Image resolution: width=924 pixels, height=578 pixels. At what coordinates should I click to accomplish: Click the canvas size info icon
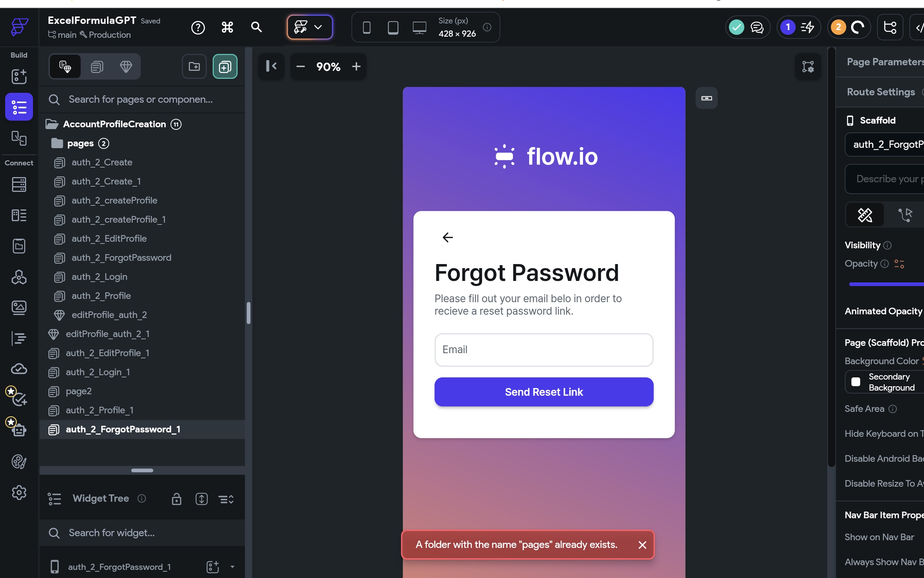tap(487, 27)
